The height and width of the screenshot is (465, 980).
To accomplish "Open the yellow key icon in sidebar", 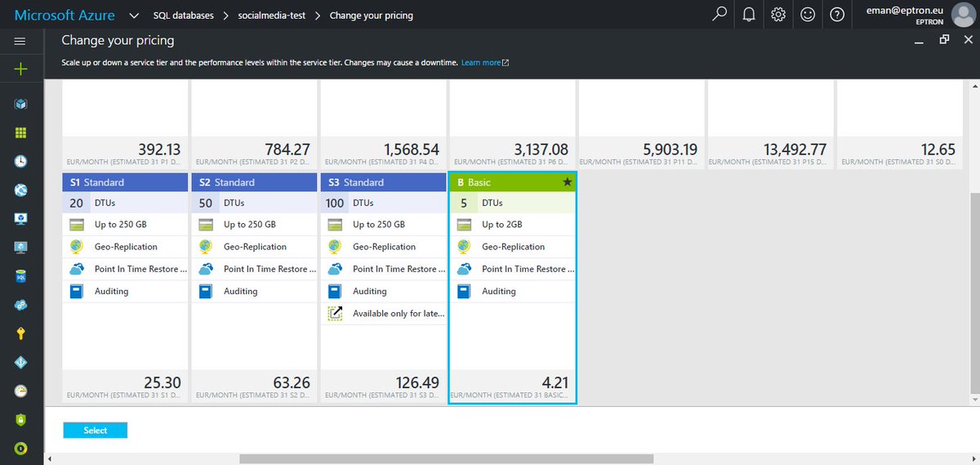I will tap(20, 333).
